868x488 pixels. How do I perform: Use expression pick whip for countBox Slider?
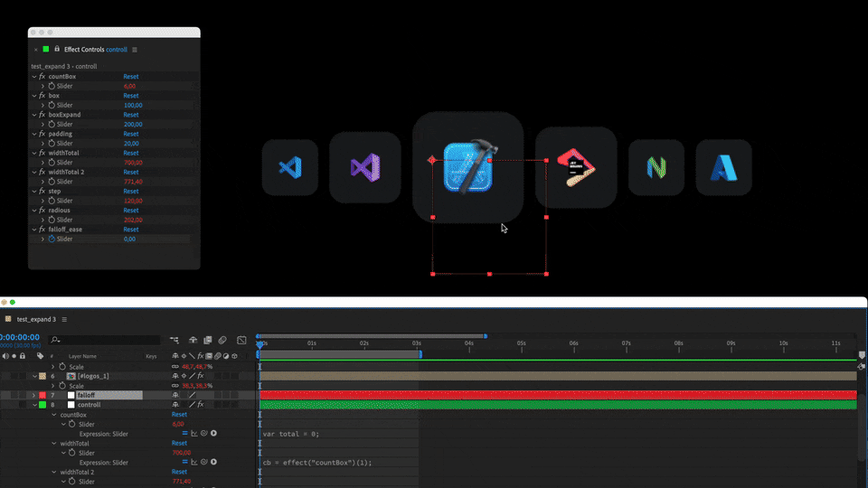203,433
